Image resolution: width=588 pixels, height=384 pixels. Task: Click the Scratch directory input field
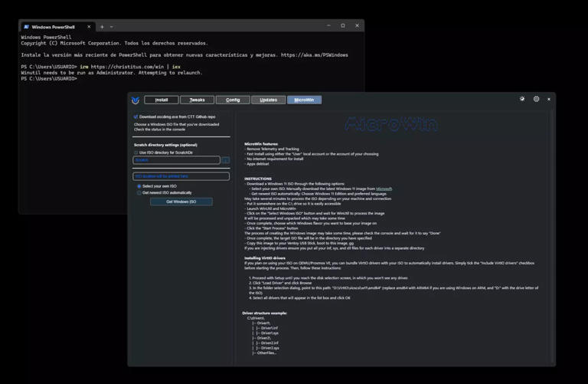pyautogui.click(x=176, y=160)
